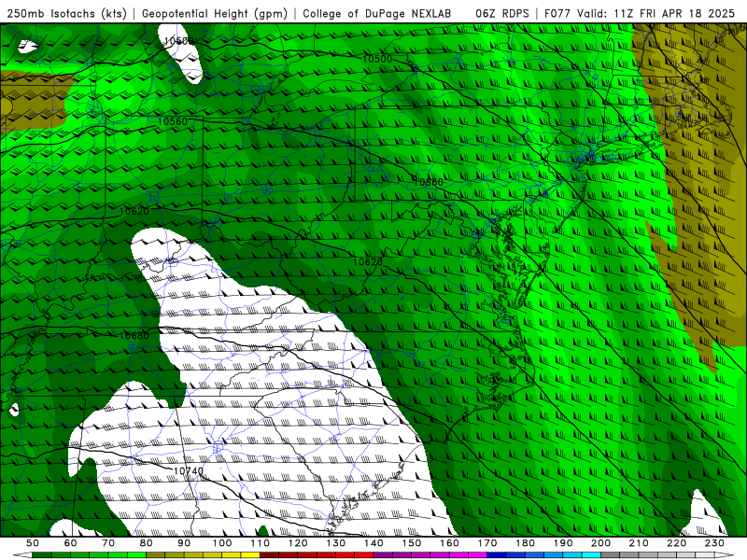Image resolution: width=747 pixels, height=560 pixels.
Task: Click the '230' knots legend label
Action: [x=714, y=543]
